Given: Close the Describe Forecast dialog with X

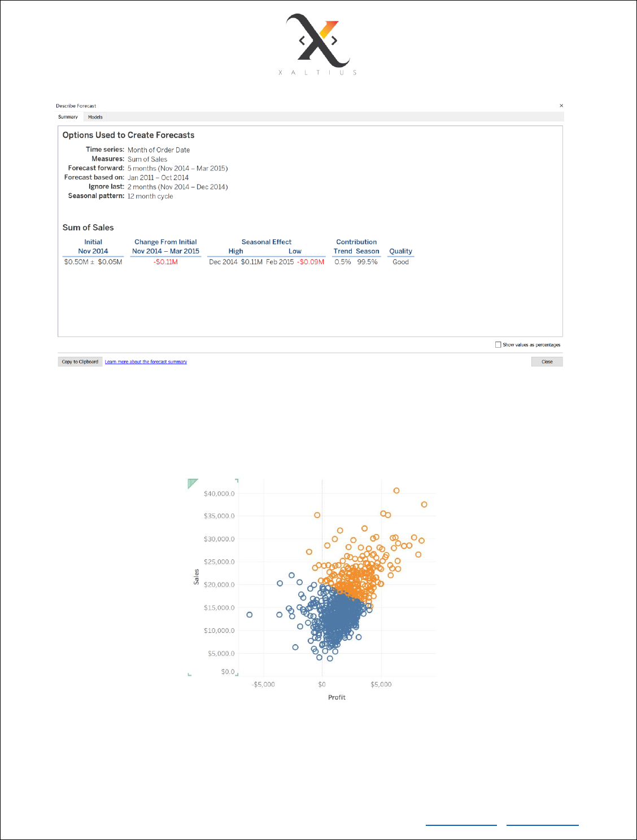Looking at the screenshot, I should (x=561, y=106).
